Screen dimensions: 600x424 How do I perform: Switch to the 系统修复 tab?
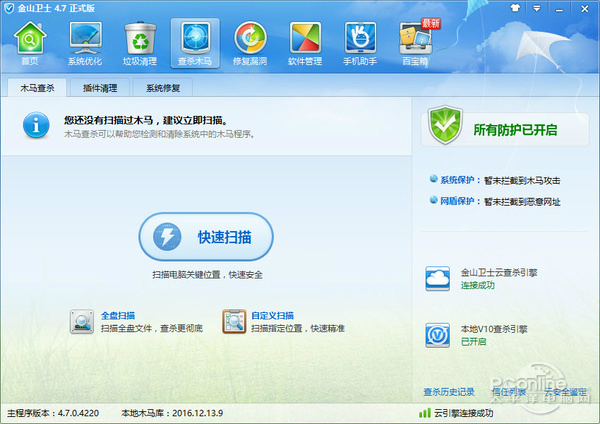tap(163, 88)
